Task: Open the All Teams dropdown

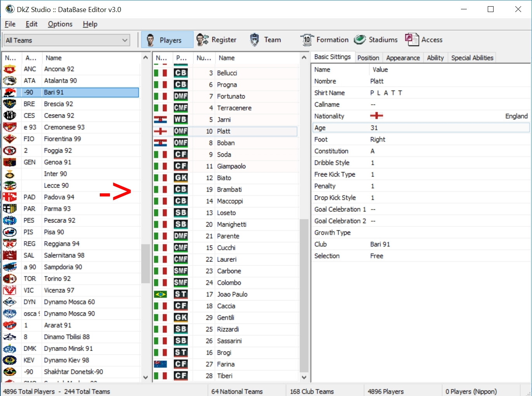Action: click(x=67, y=40)
